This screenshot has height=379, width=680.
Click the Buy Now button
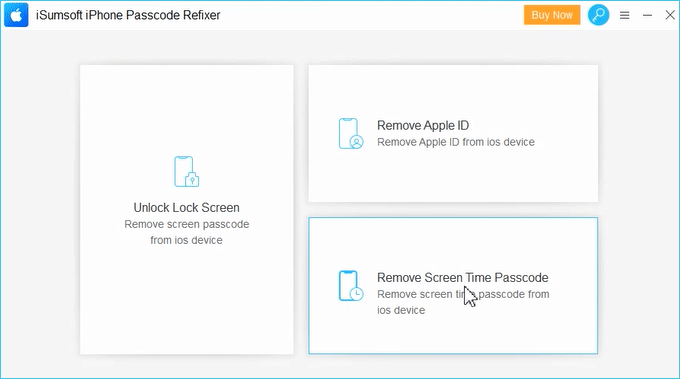click(x=552, y=15)
